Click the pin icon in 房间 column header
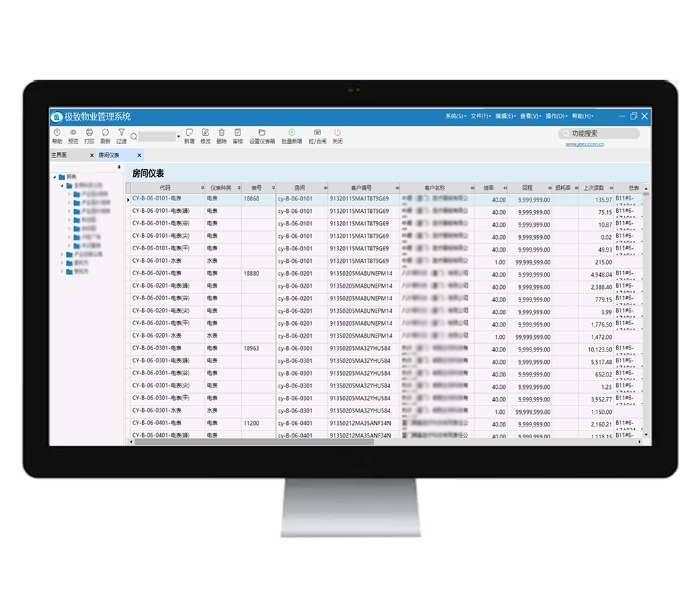The image size is (700, 599). (x=326, y=188)
